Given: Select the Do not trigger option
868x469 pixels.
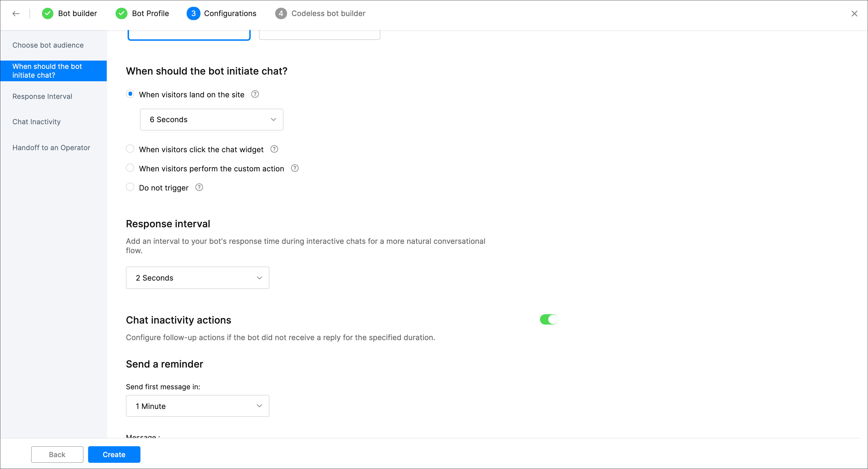Looking at the screenshot, I should (130, 187).
